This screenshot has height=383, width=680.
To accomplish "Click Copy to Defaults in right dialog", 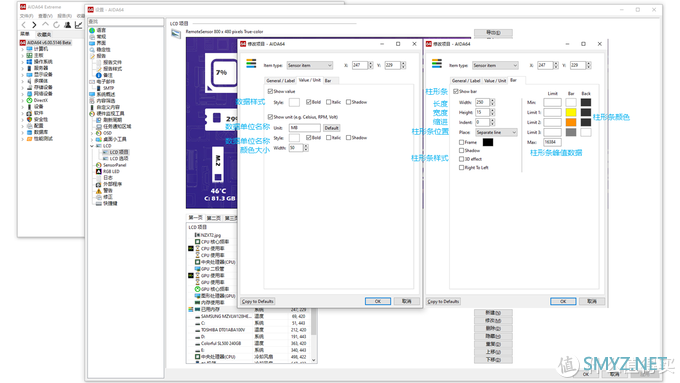I will 443,301.
